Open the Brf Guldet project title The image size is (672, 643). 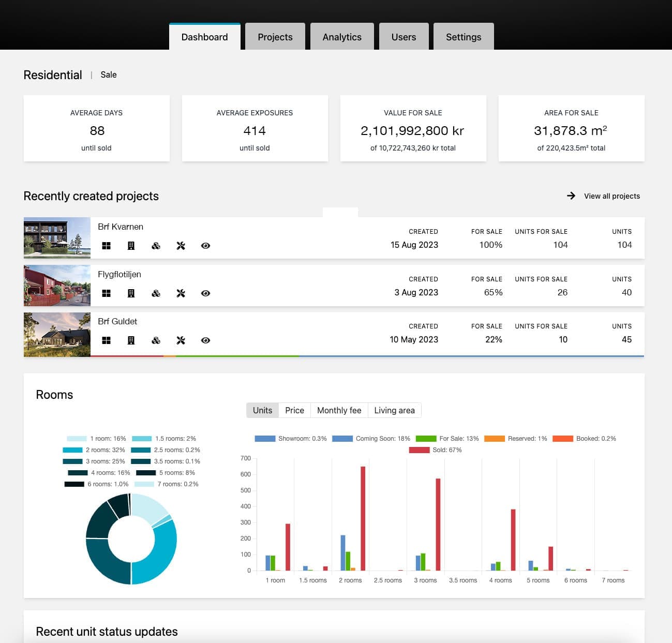click(117, 321)
